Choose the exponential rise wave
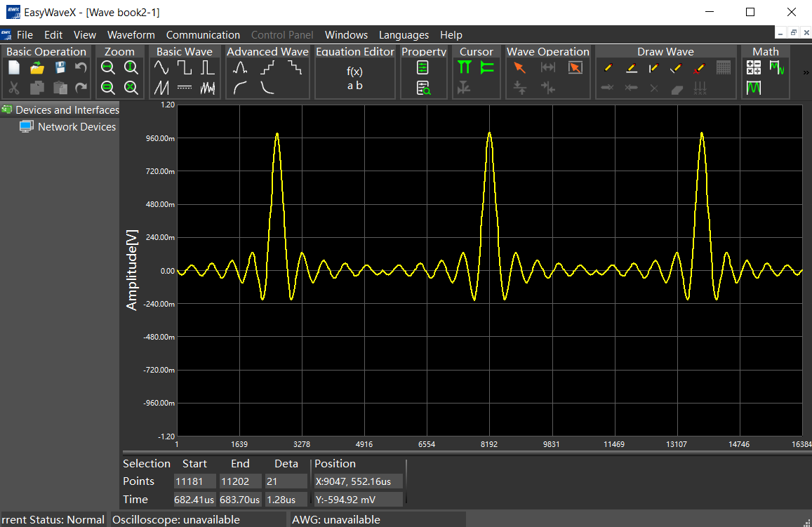Viewport: 812px width, 527px height. pyautogui.click(x=239, y=88)
